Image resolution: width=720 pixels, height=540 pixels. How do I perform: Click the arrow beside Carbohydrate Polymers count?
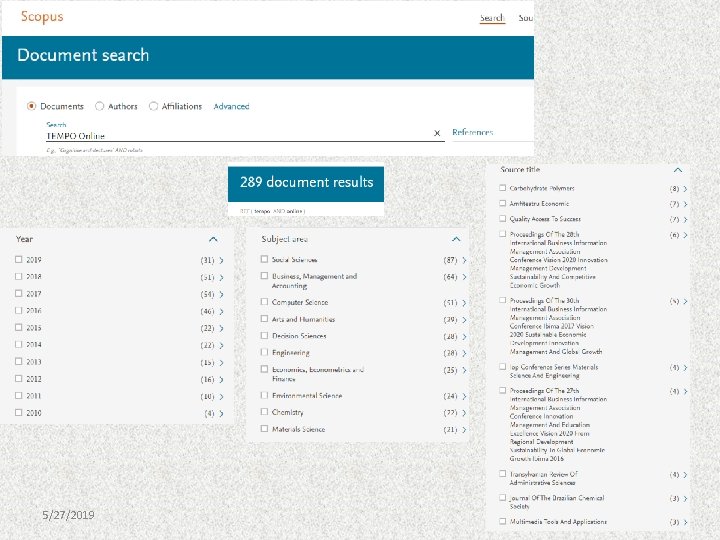(x=685, y=189)
